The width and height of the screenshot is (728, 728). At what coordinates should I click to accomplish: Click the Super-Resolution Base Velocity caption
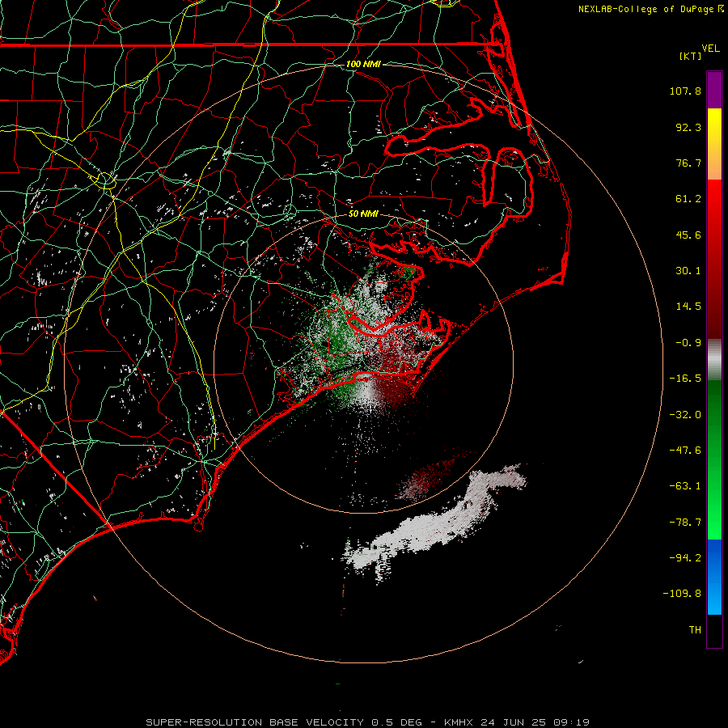[x=368, y=722]
